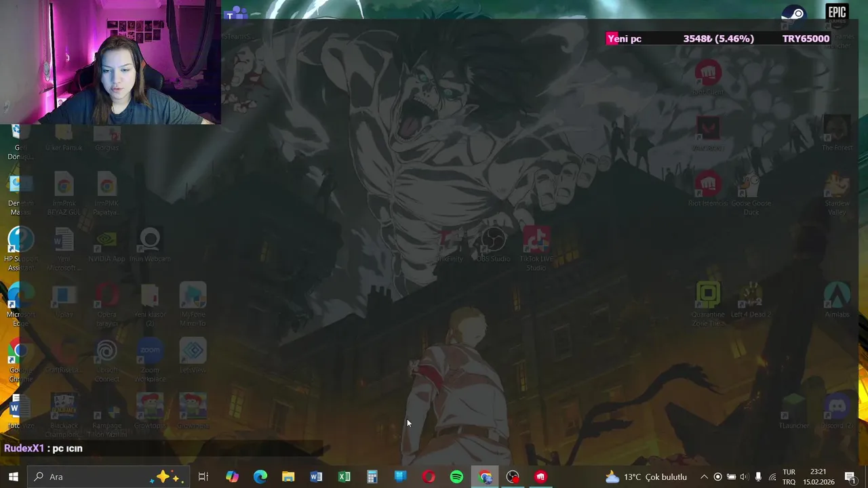Open the notification center

[850, 476]
